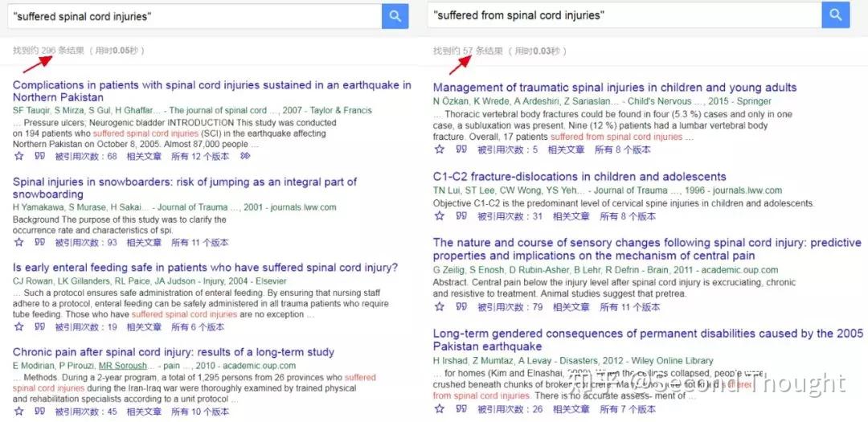View 68 citations of the Tauqir result
Screen dimensions: 868x422
(x=86, y=156)
